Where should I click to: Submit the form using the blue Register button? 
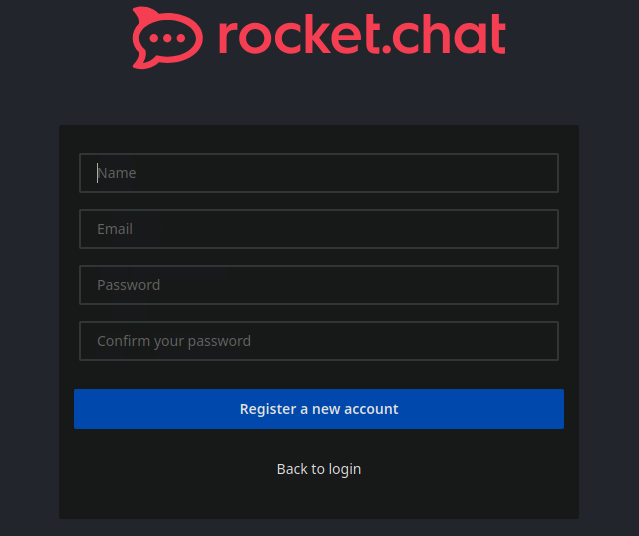[x=319, y=409]
